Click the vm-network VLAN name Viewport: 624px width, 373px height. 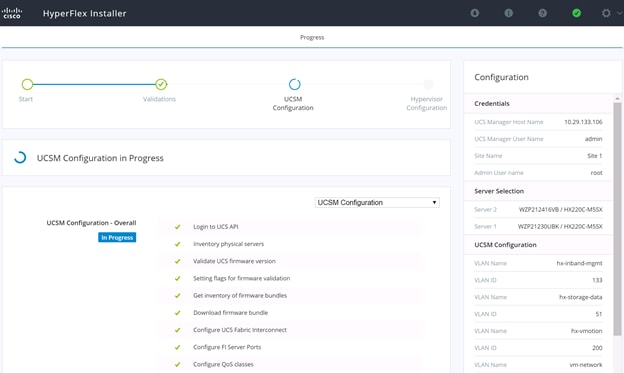[x=586, y=365]
